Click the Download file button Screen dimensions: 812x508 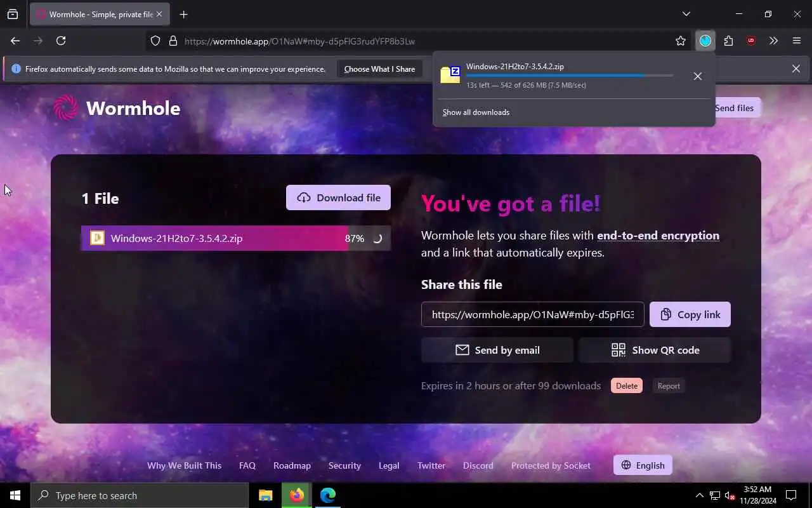pyautogui.click(x=338, y=197)
